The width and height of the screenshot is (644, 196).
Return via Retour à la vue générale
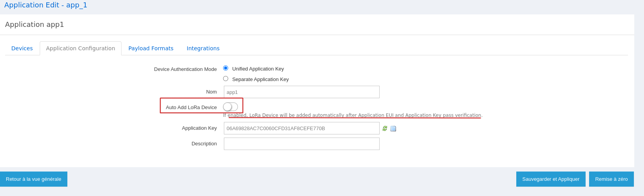pos(33,179)
